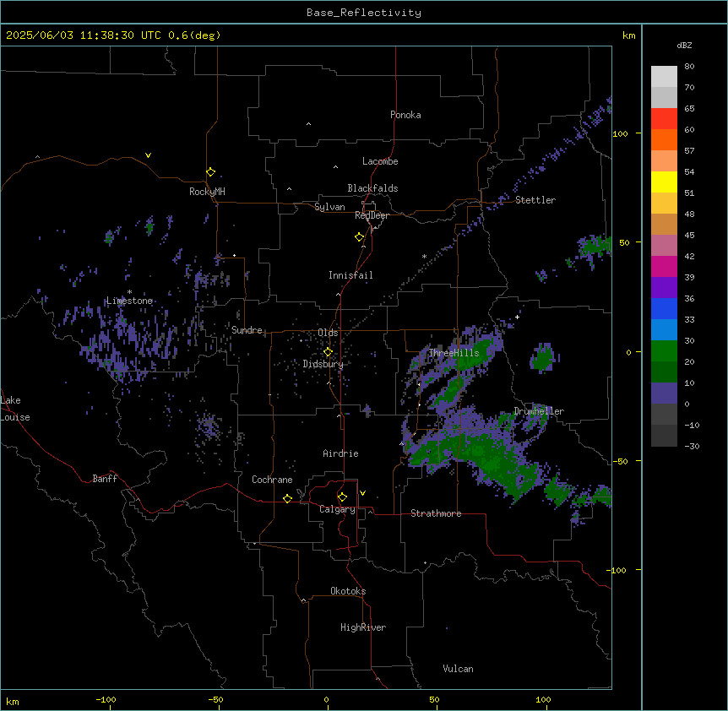Screen dimensions: 728x711
Task: Click the km unit label at top right
Action: (628, 35)
